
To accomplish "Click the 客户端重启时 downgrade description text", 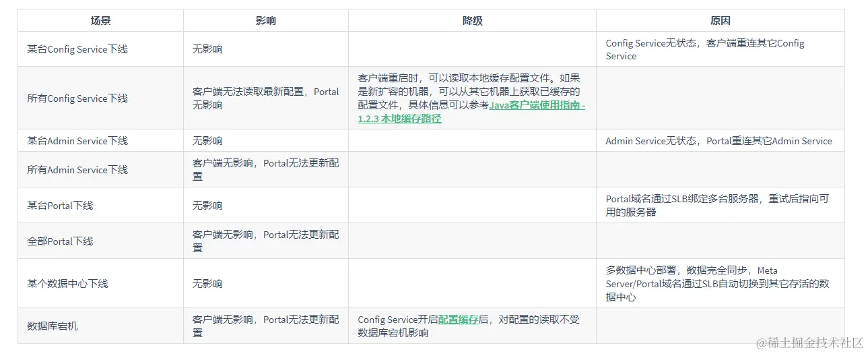I will click(472, 98).
